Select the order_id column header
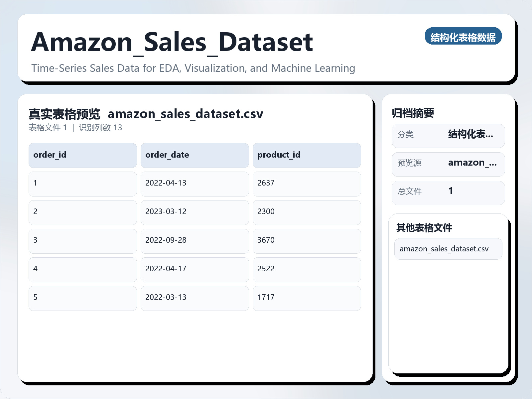The width and height of the screenshot is (532, 399). point(82,155)
